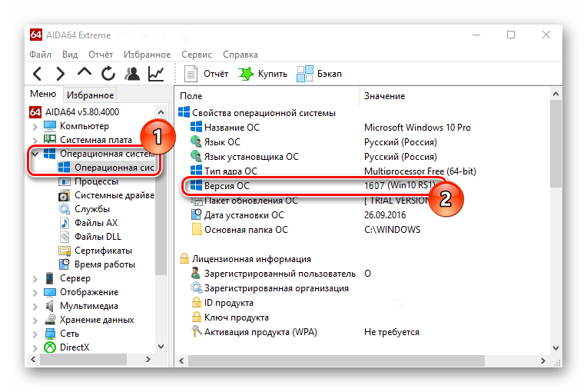Expand the Хранение данных tree node
Viewport: 587px width, 392px height.
click(35, 321)
